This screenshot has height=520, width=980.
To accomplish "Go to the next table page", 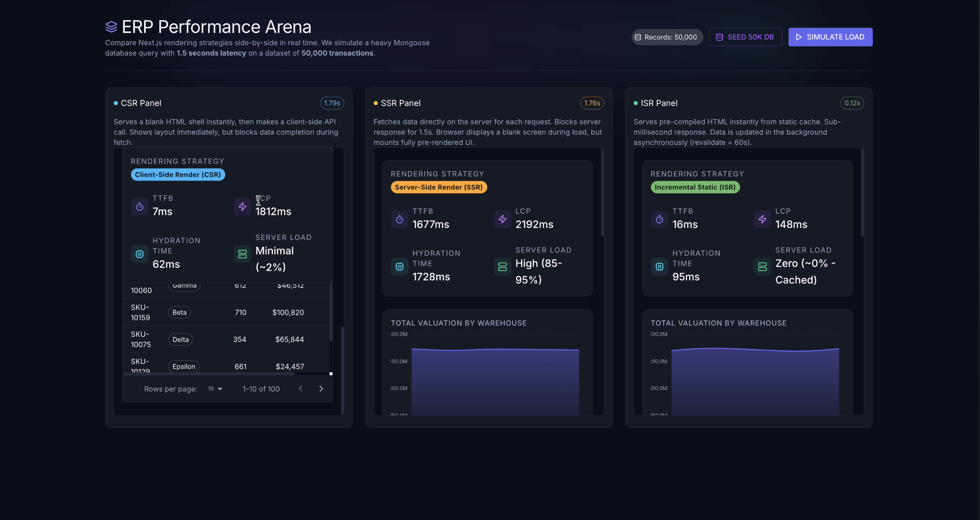I will pos(321,388).
